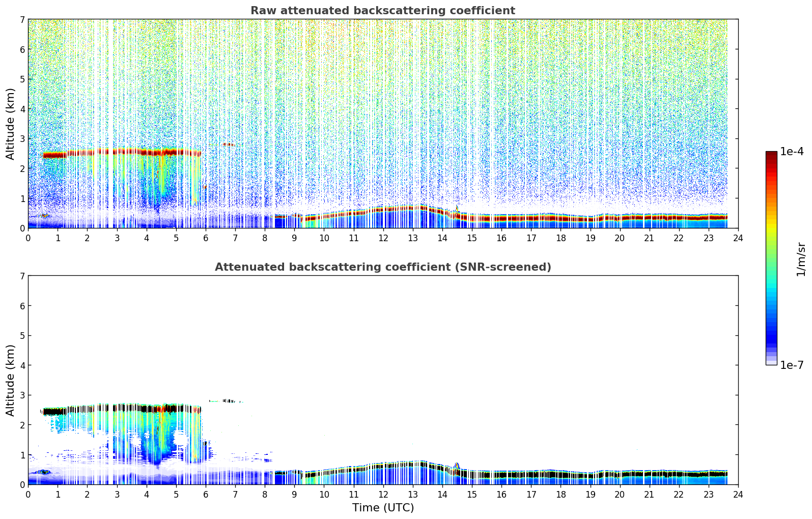Image resolution: width=812 pixels, height=519 pixels.
Task: Pick the green middle section of colorbar
Action: [x=771, y=254]
